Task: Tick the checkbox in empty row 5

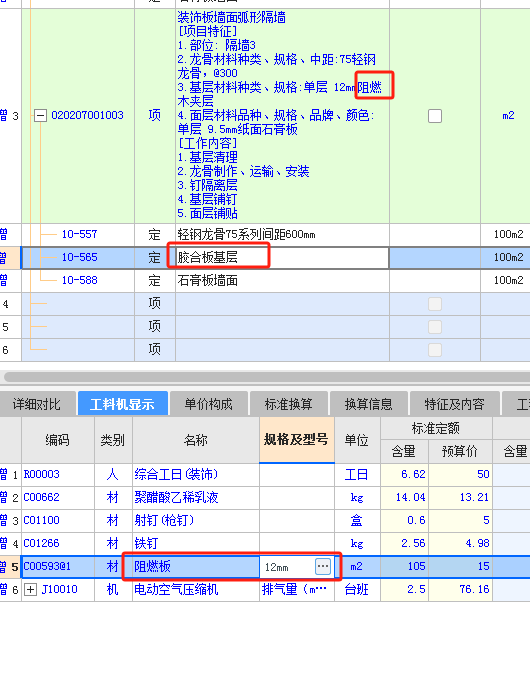Action: tap(435, 327)
